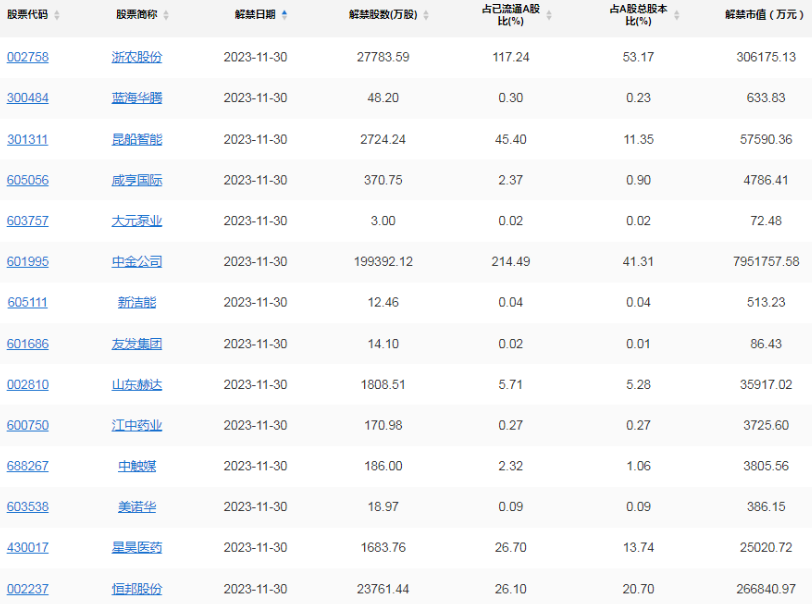Select 恒邦股份 market value 266840.97
The height and width of the screenshot is (604, 812).
[x=766, y=589]
